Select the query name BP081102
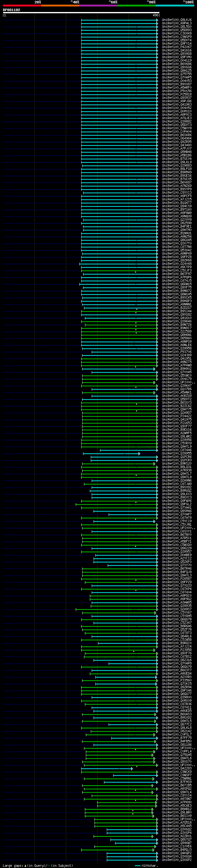Image resolution: width=197 pixels, height=868 pixels. click(x=11, y=10)
